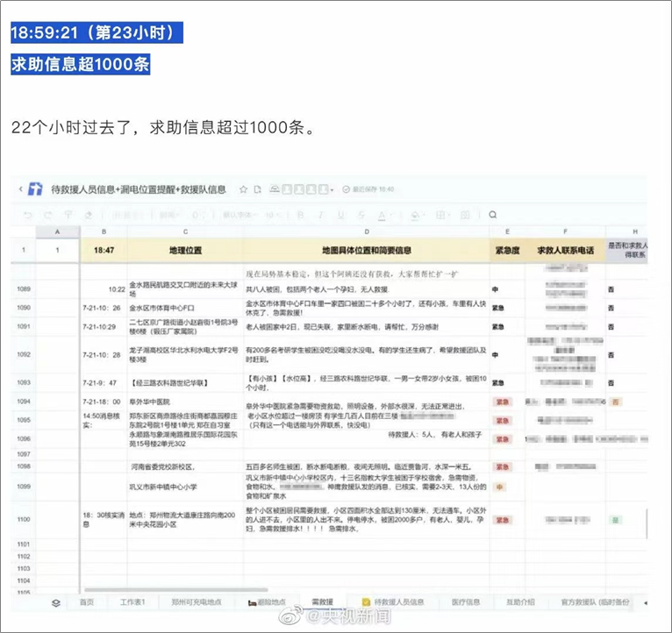
Task: Click the red 紧急 tag in row 1094
Action: (503, 402)
